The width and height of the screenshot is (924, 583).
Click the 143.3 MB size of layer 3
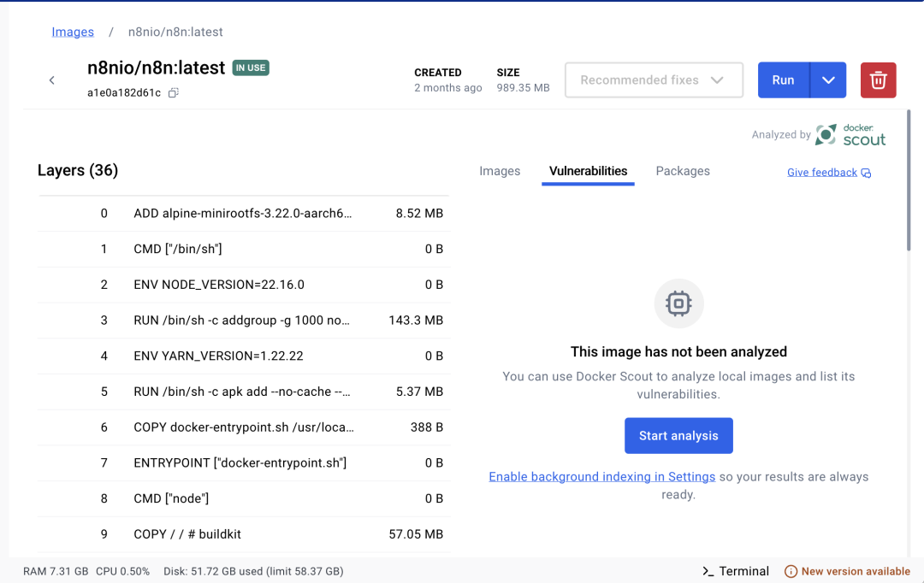[416, 321]
